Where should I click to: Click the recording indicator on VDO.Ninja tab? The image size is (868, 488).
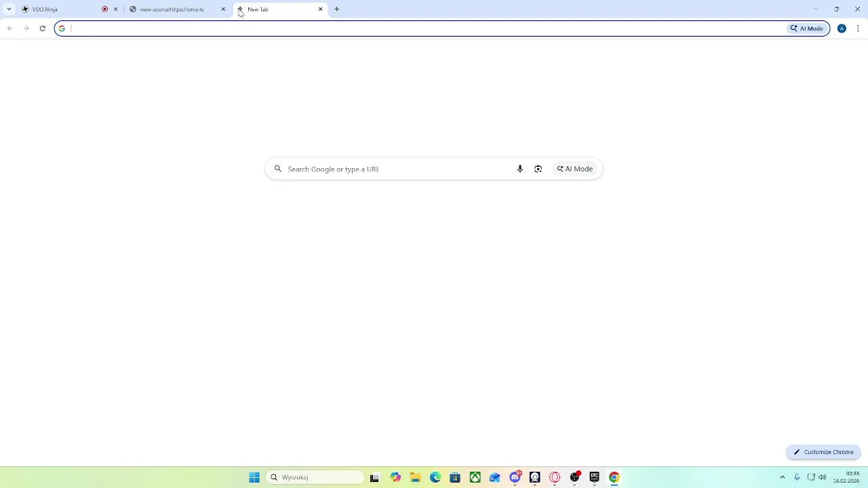105,9
